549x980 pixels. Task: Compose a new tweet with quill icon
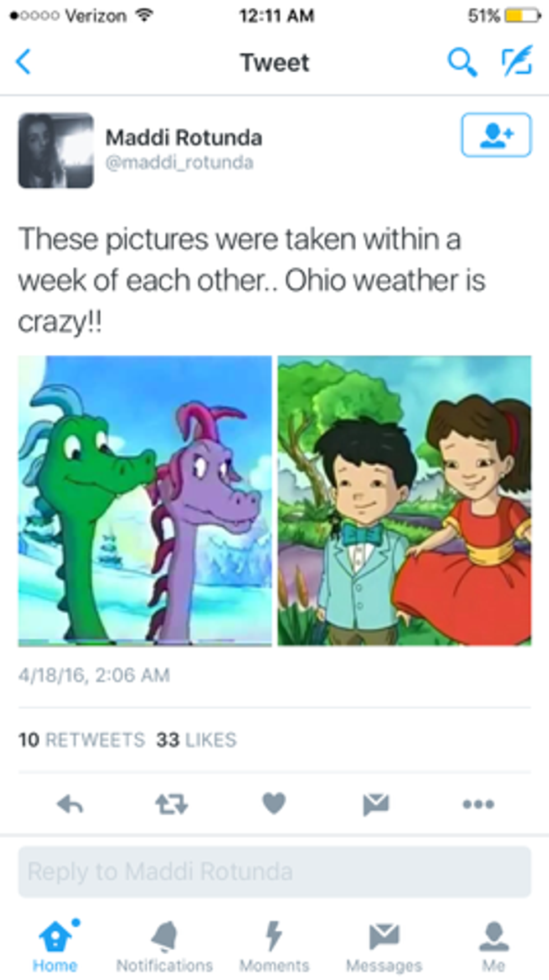(517, 62)
